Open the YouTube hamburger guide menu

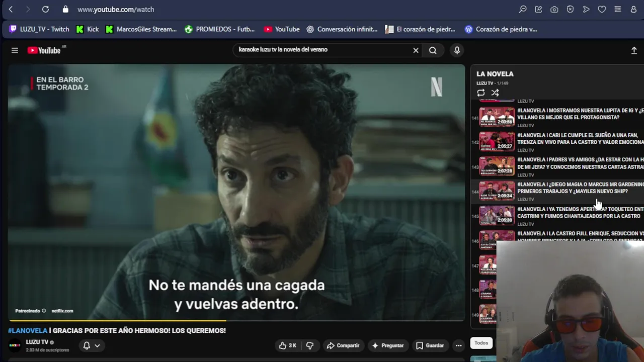pyautogui.click(x=15, y=50)
